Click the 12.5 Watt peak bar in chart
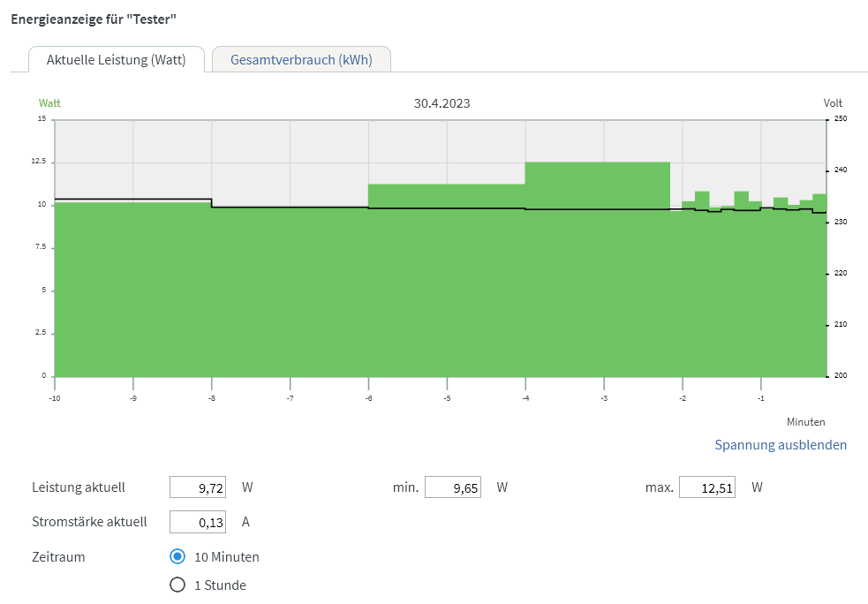 (x=598, y=269)
